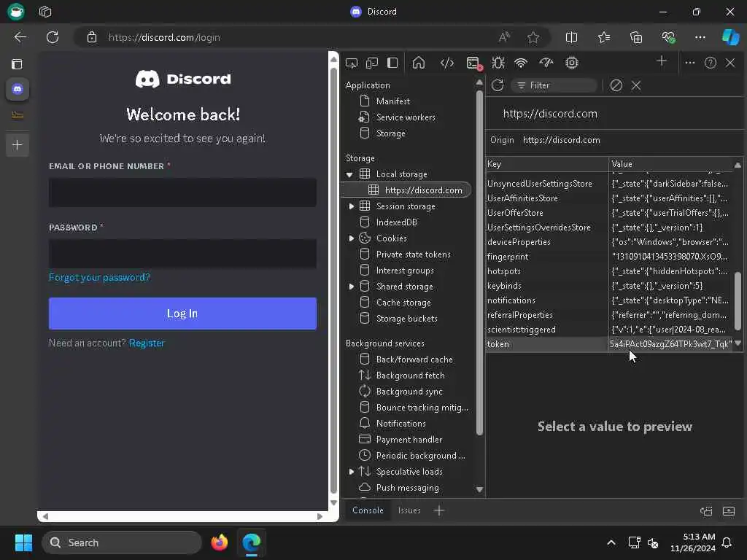Expand Session storage tree node
The width and height of the screenshot is (747, 560).
(352, 206)
